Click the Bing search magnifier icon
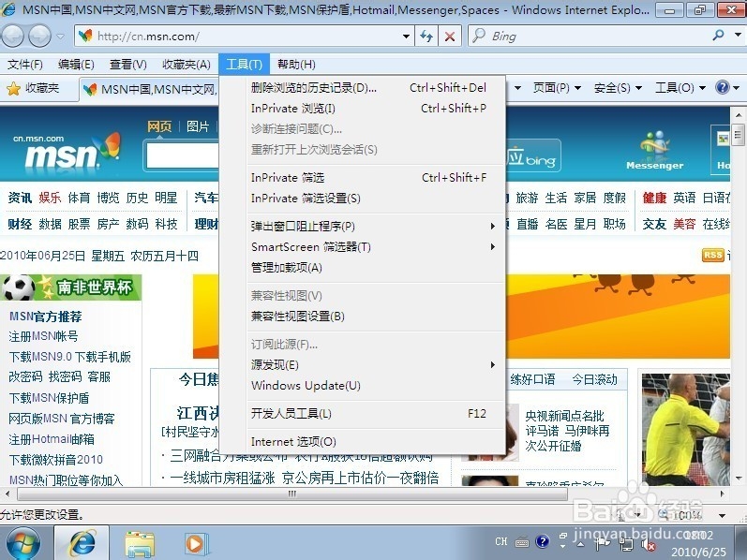The image size is (747, 560). point(717,36)
